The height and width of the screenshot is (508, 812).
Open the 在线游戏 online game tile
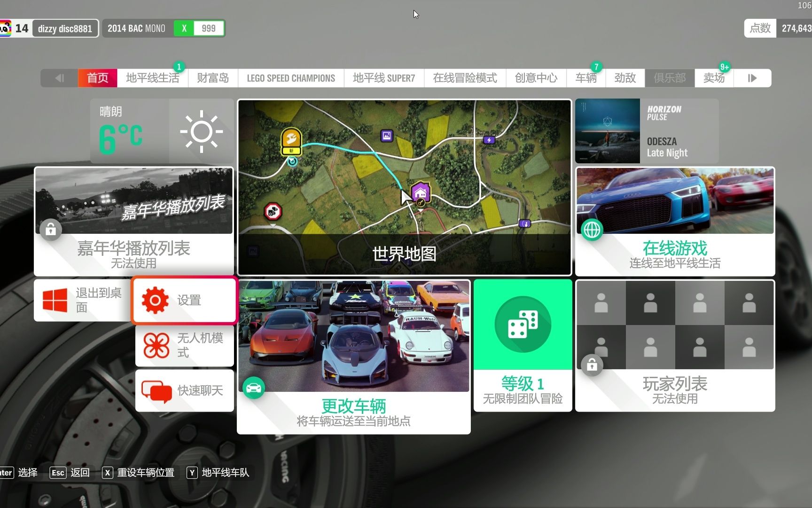pyautogui.click(x=675, y=222)
